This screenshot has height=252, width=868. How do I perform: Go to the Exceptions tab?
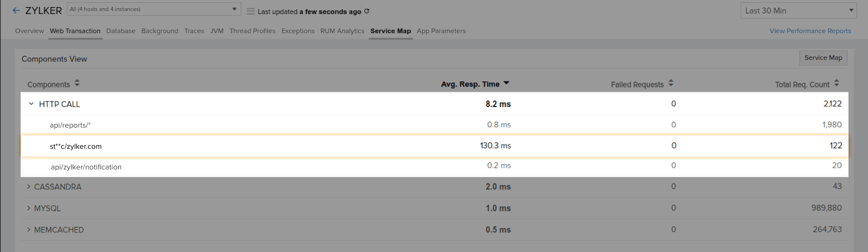(298, 31)
